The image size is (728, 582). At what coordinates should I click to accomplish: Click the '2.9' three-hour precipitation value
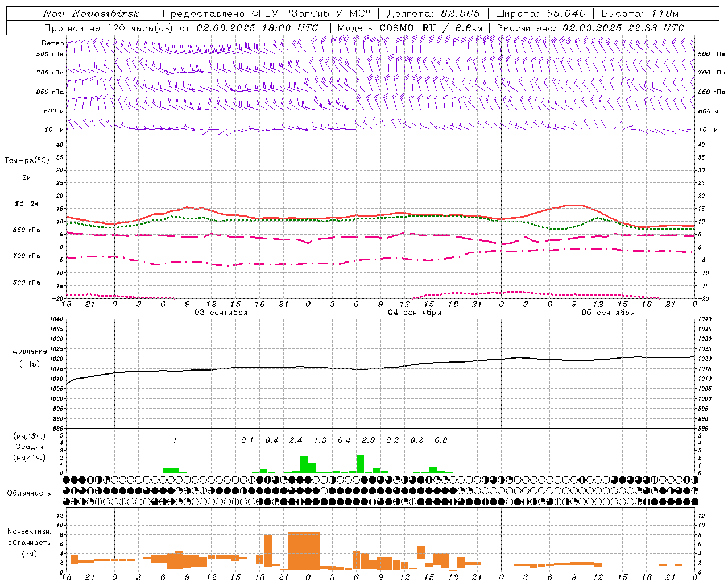[x=368, y=440]
